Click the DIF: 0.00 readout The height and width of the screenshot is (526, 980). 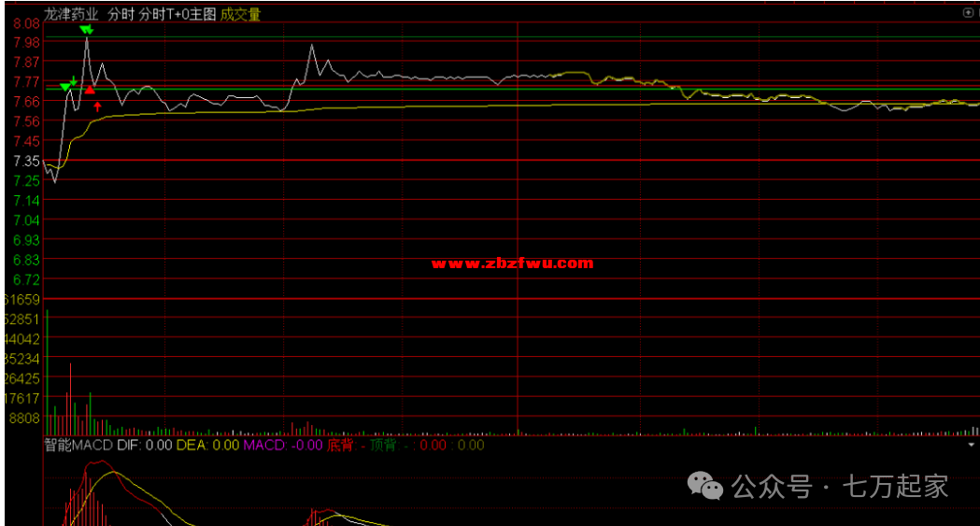click(145, 445)
